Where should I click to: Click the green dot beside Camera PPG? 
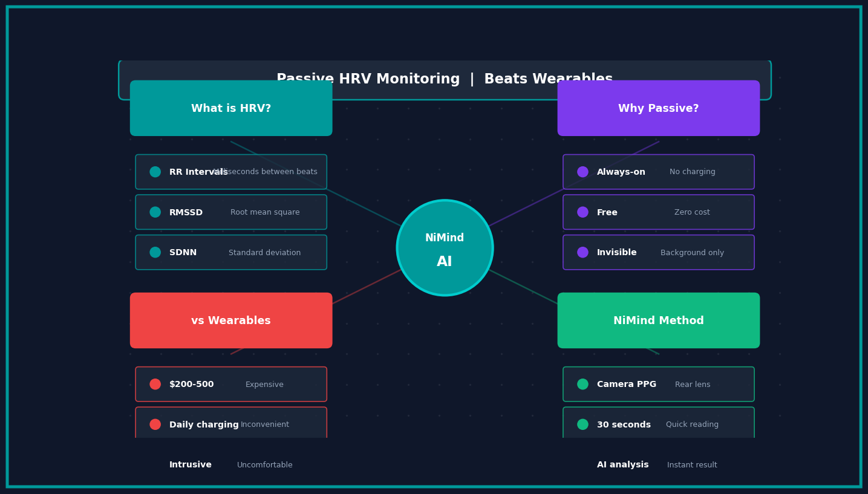582,384
